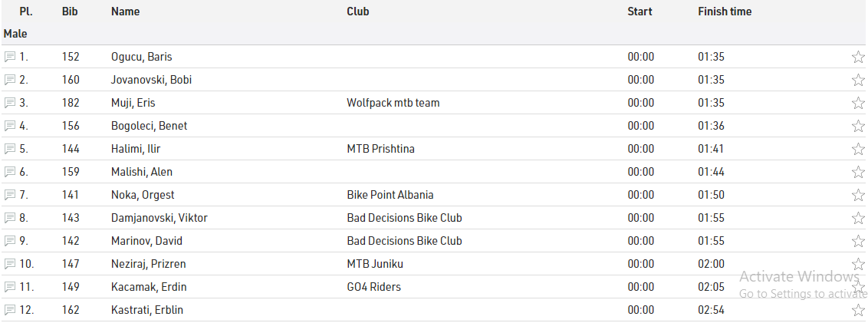Click the Pl. column header

pyautogui.click(x=25, y=12)
